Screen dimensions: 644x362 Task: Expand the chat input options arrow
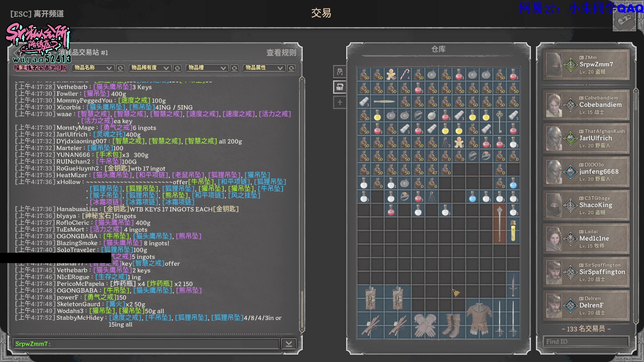pyautogui.click(x=289, y=344)
